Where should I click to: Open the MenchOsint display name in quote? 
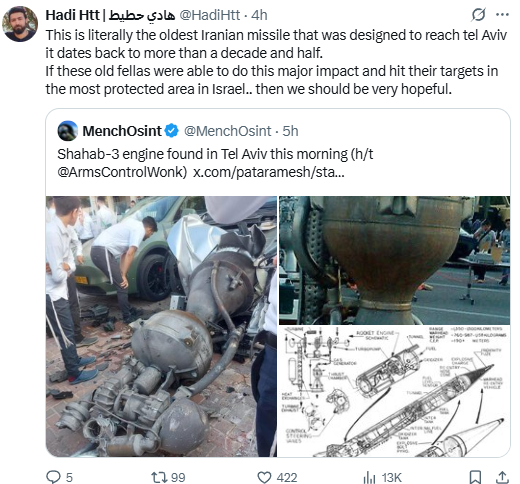pyautogui.click(x=122, y=131)
